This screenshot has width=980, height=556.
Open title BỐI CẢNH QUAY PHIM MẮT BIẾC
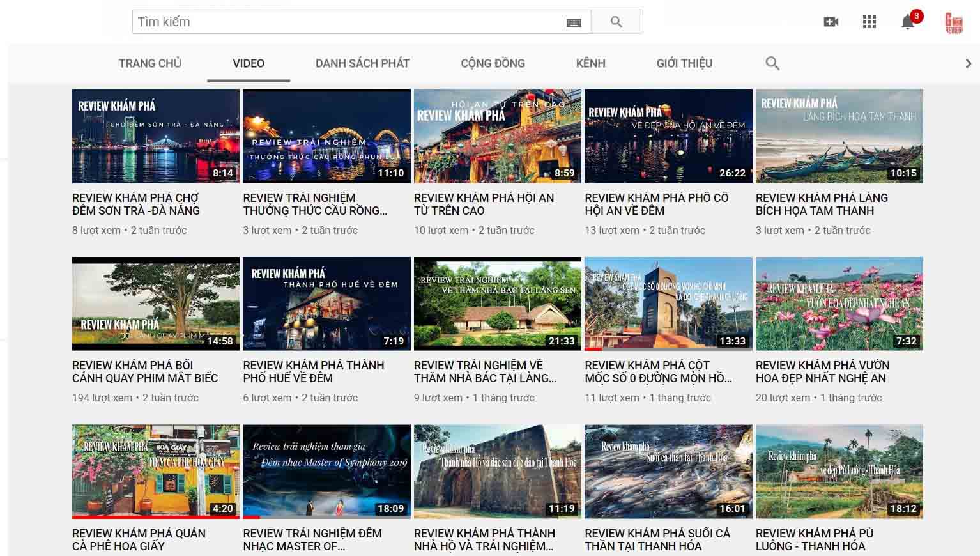pyautogui.click(x=145, y=372)
